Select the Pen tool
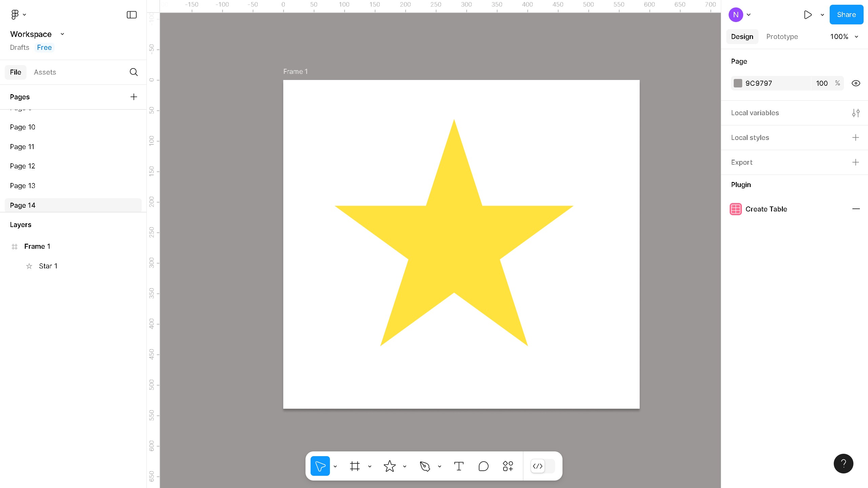Screen dimensions: 868x488 [425, 466]
